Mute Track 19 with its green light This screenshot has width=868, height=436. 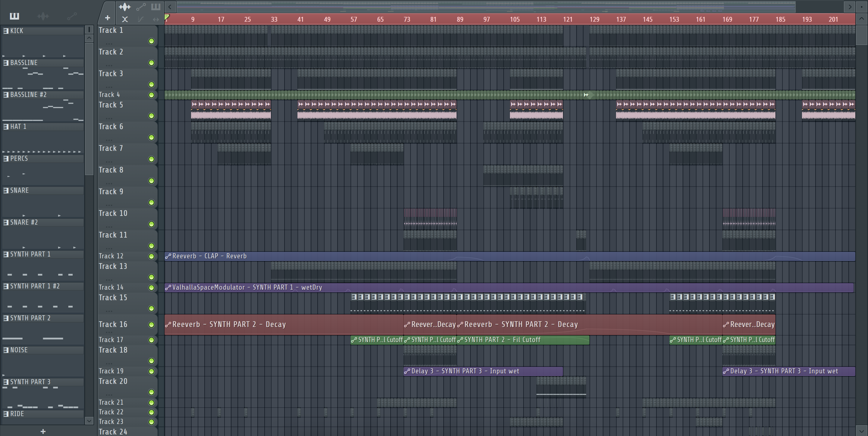click(x=151, y=371)
